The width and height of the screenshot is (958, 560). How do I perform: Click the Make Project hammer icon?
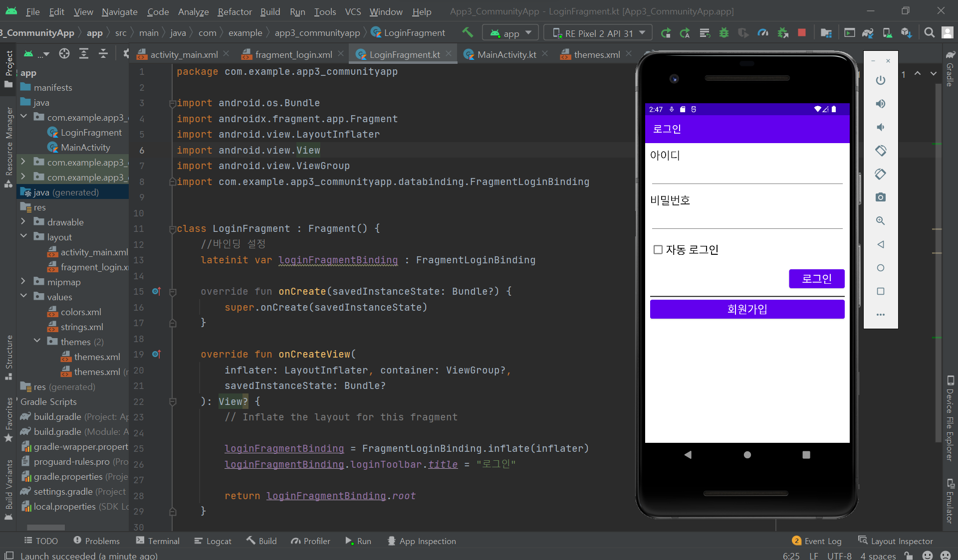tap(468, 33)
